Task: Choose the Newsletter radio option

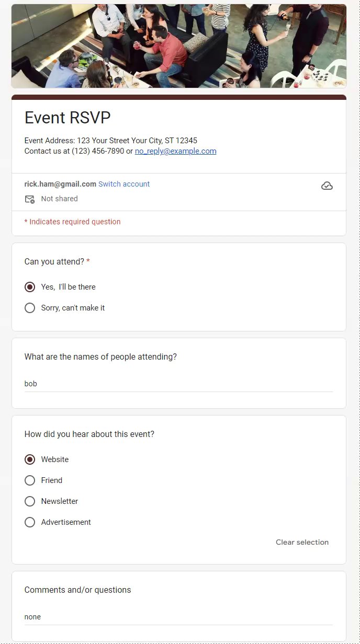Action: 30,501
